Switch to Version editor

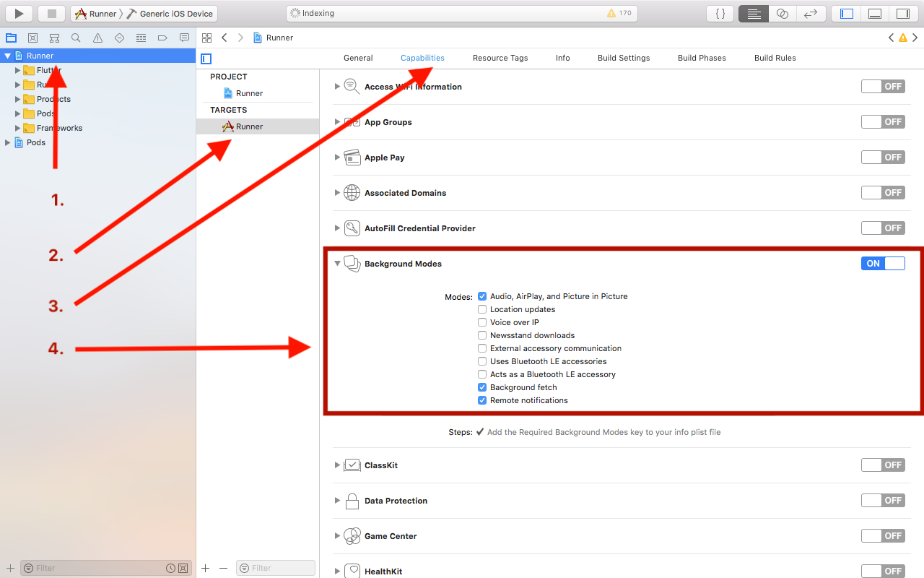click(x=811, y=13)
